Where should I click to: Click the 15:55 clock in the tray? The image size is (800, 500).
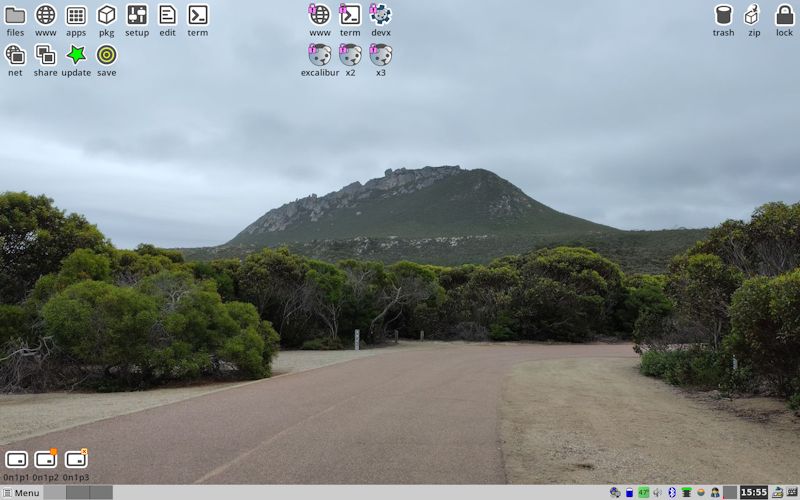tap(754, 492)
